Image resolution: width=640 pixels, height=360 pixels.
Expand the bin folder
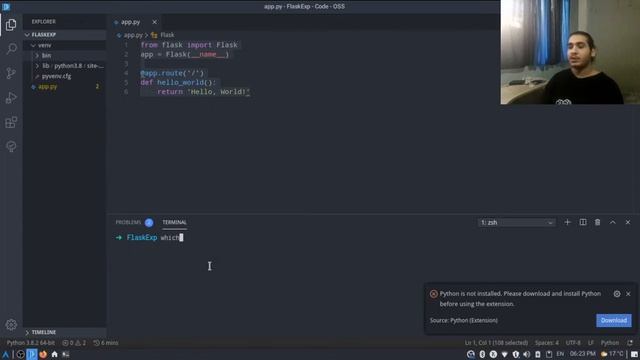coord(64,56)
